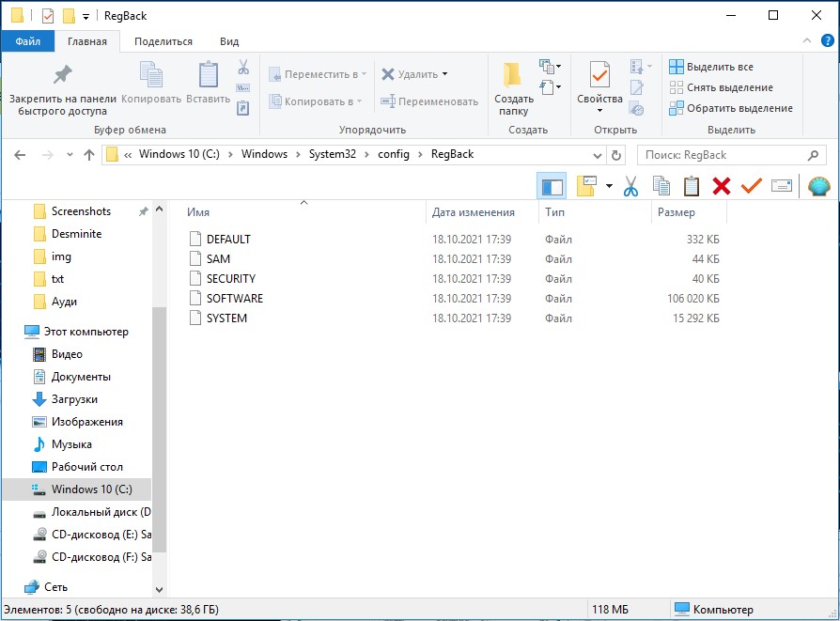Collapse the ribbon with the chevron
The height and width of the screenshot is (621, 840).
pos(805,41)
